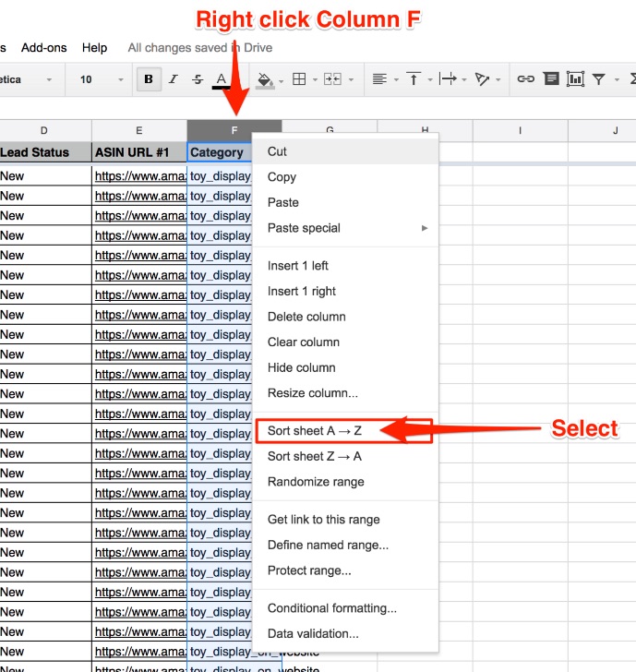636x672 pixels.
Task: Insert link with chain icon
Action: point(526,79)
